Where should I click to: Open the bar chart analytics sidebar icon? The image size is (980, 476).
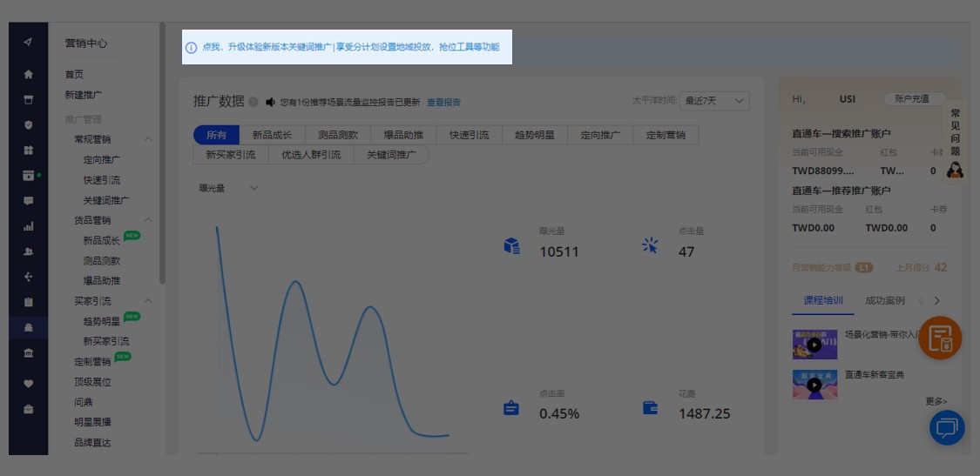pyautogui.click(x=29, y=226)
